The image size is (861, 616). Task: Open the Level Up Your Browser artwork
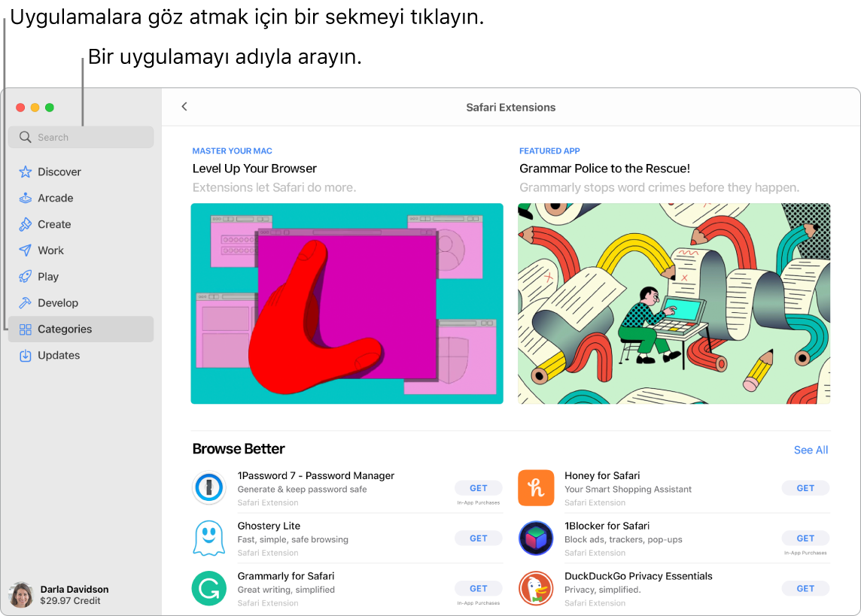347,304
